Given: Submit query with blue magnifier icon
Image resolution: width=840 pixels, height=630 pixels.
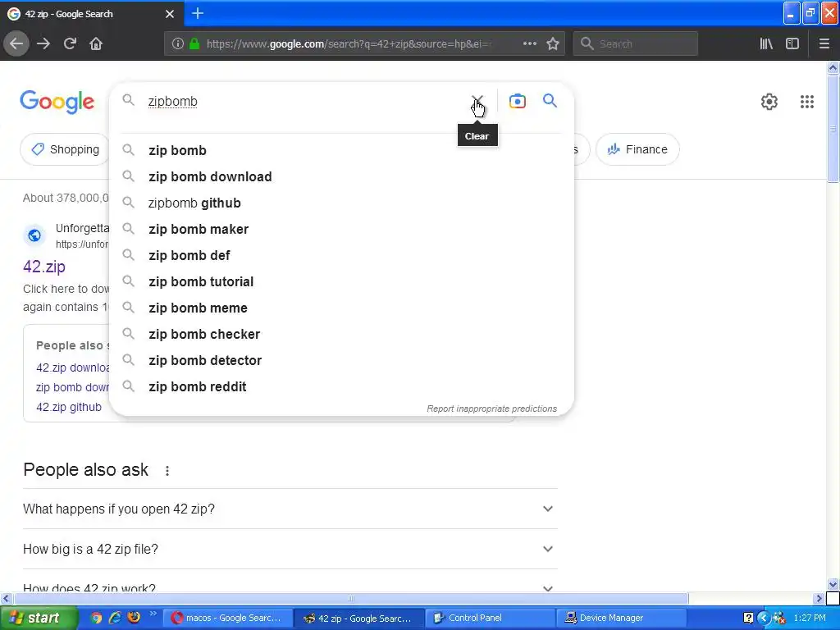Looking at the screenshot, I should tap(550, 100).
